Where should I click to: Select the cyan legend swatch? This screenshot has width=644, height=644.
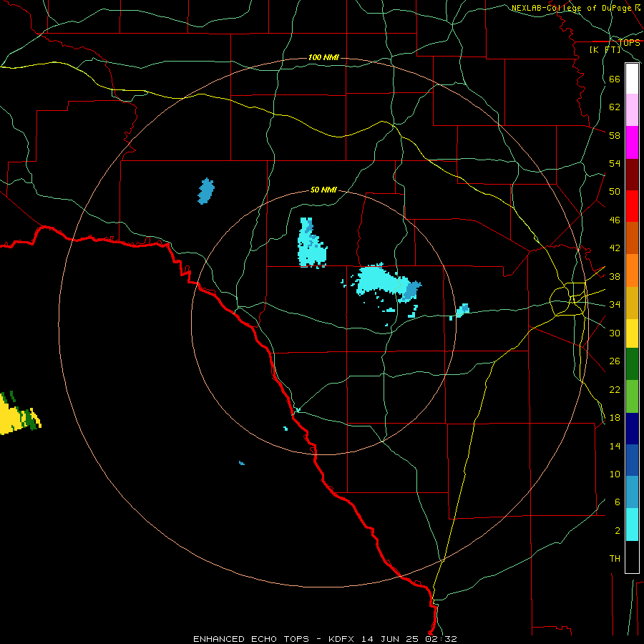coord(632,525)
